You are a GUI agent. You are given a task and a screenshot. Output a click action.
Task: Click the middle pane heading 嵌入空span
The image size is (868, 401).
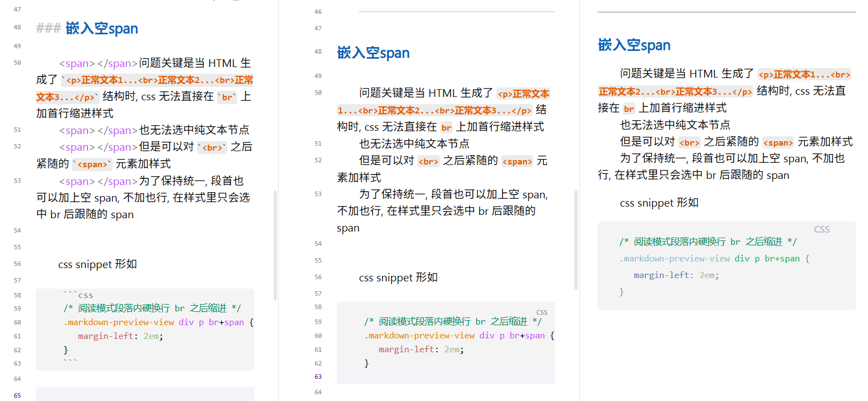(x=373, y=53)
